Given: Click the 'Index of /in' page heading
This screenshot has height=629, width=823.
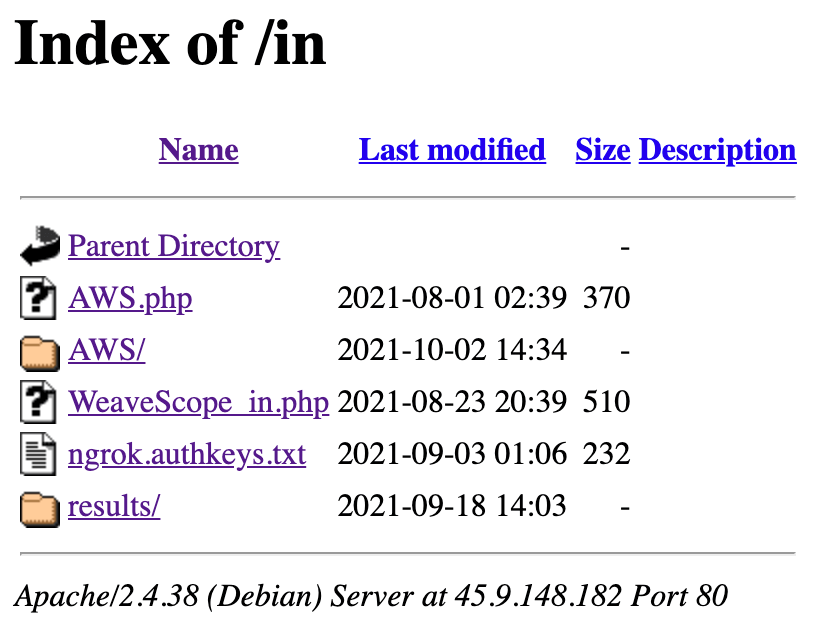Looking at the screenshot, I should [171, 45].
